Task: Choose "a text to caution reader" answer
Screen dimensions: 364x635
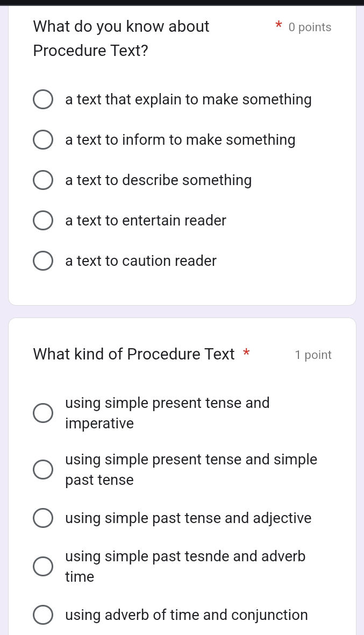Action: click(43, 260)
